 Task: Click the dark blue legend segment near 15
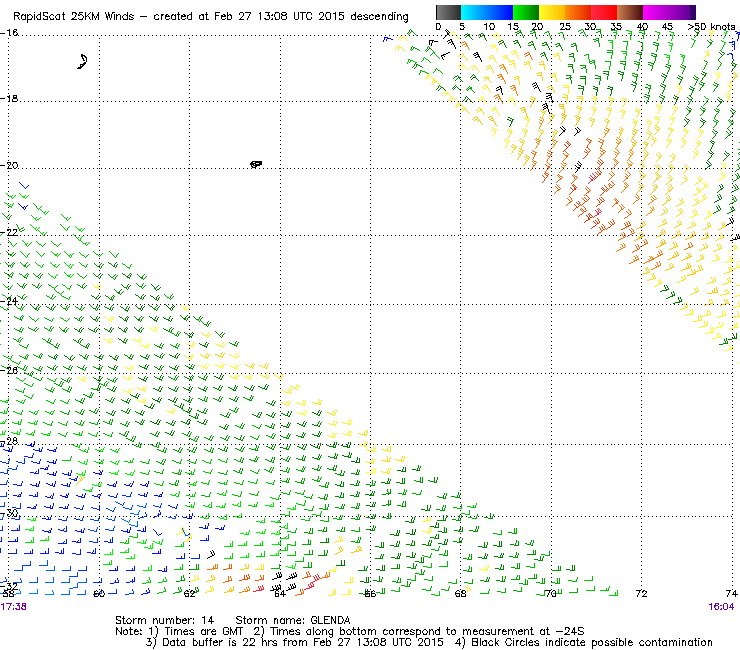coord(499,12)
